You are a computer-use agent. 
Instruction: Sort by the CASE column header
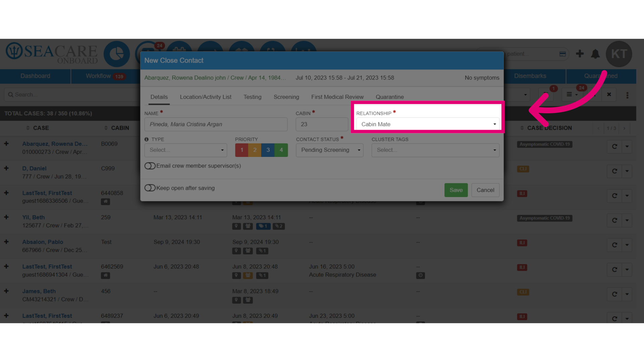41,128
